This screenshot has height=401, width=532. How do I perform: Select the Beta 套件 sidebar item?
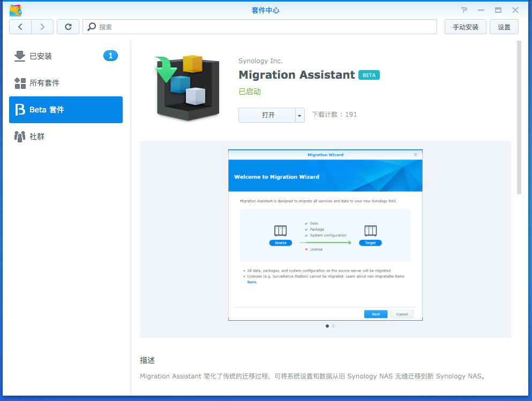tap(65, 110)
